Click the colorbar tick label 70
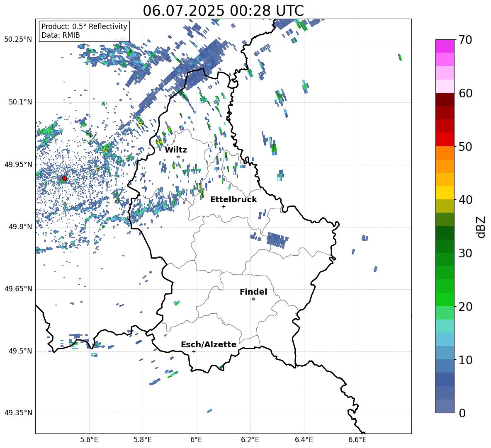The height and width of the screenshot is (448, 491). [x=465, y=40]
